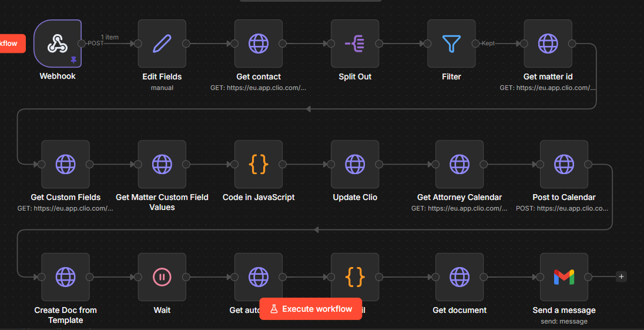This screenshot has width=644, height=330.
Task: Click the Post to Calendar output connector
Action: coord(588,164)
